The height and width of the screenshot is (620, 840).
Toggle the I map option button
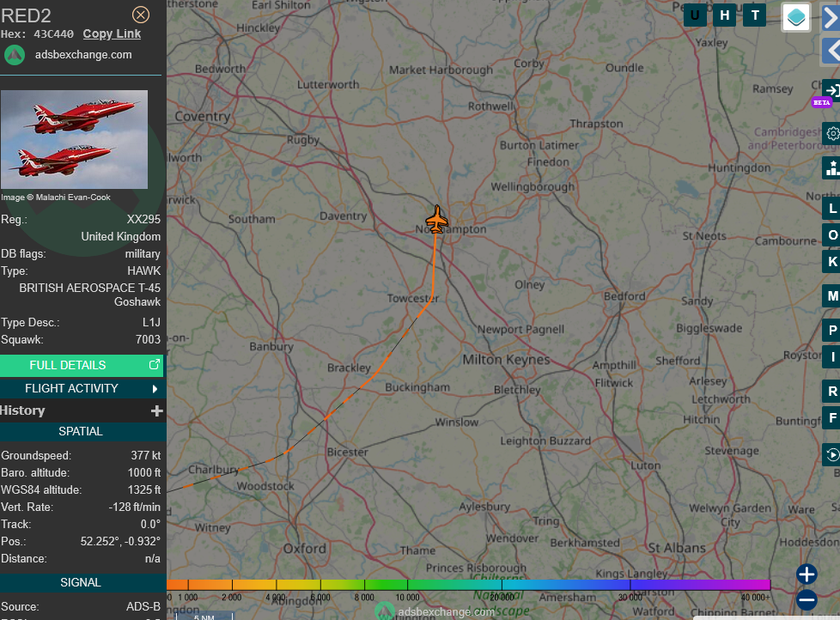pyautogui.click(x=831, y=356)
